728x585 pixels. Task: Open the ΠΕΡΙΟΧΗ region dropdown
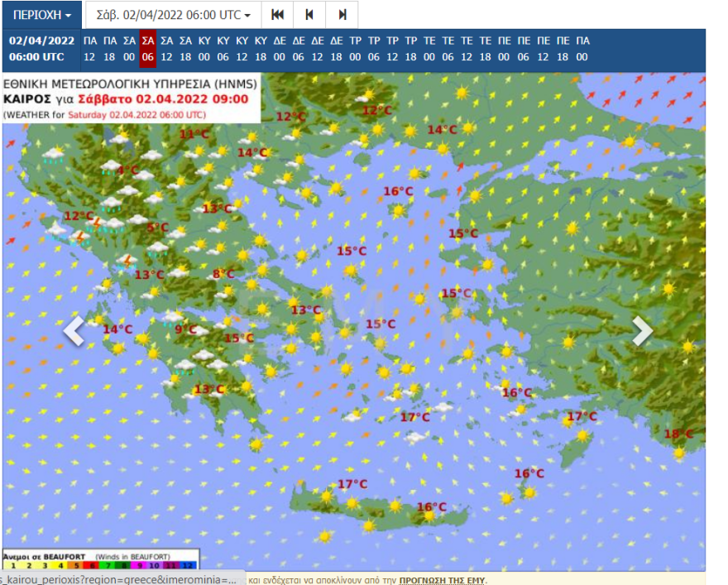41,15
